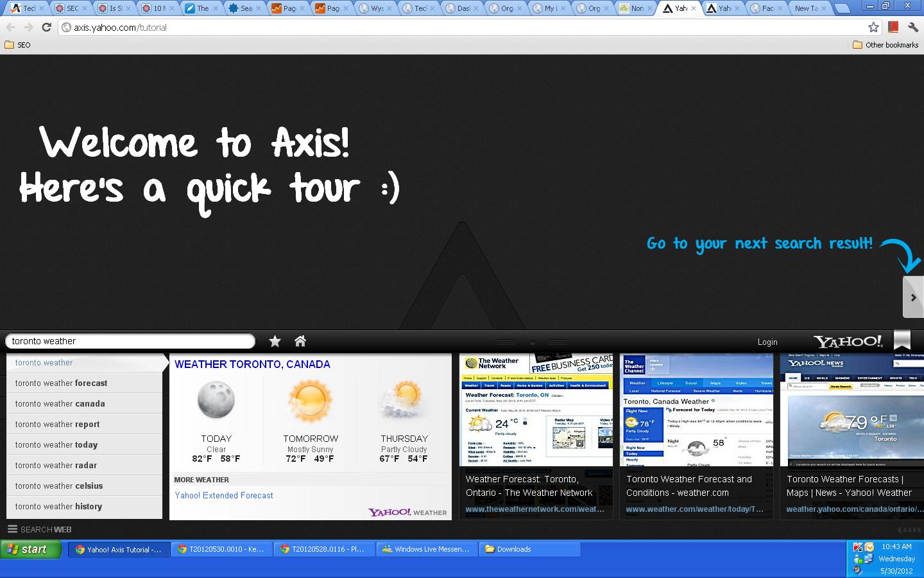
Task: Advance to next result with the chevron arrow
Action: [913, 297]
